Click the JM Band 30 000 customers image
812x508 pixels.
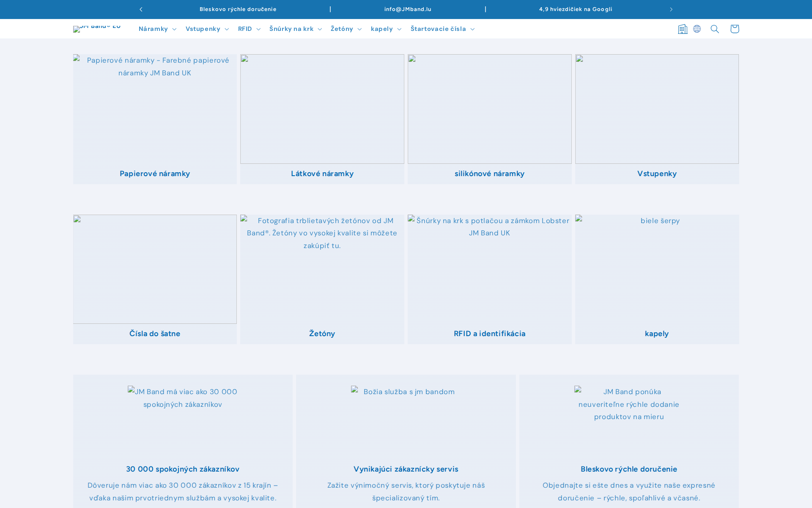click(183, 398)
